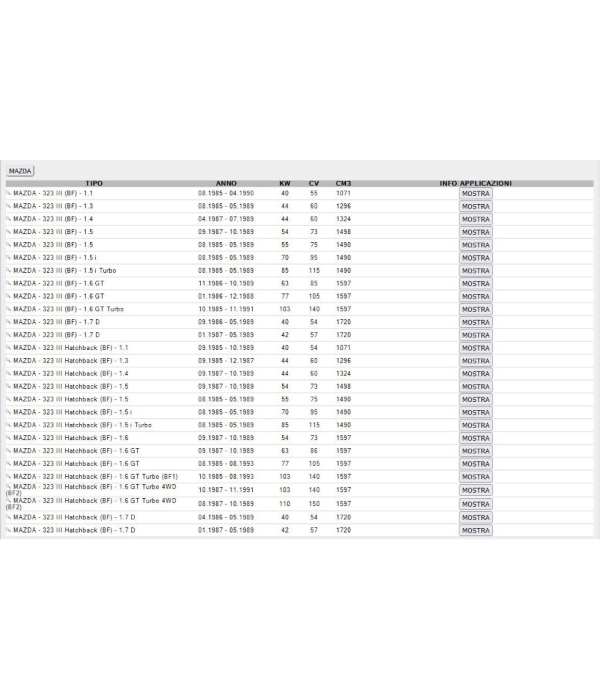The width and height of the screenshot is (600, 700).
Task: Click MOSTRA for 323 III (BF) - 1.3
Action: click(475, 206)
